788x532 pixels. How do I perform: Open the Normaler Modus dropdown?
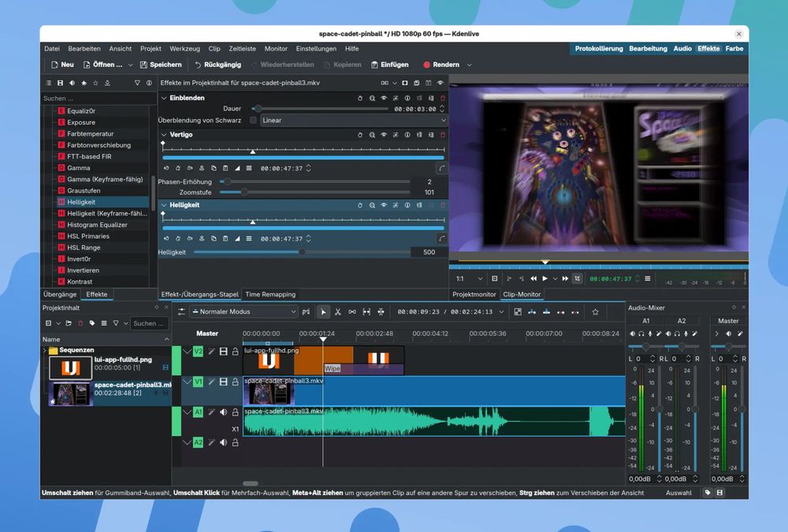(243, 312)
